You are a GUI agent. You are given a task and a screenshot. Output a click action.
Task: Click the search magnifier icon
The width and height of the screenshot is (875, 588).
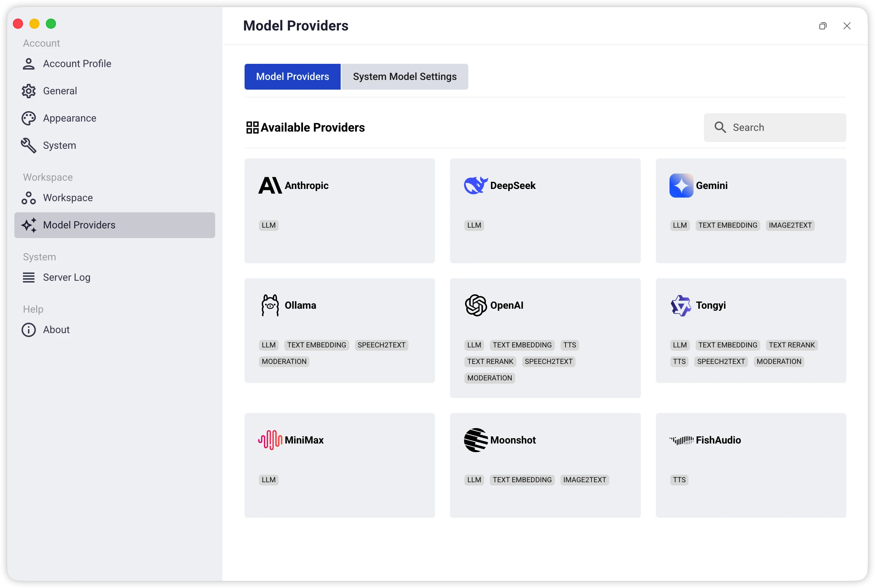tap(720, 128)
